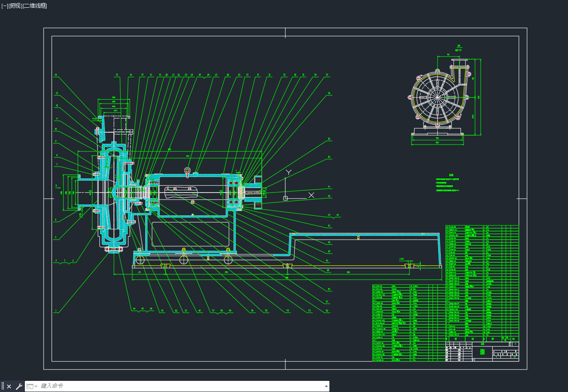Select the UCS icon with X and Y axes
Viewport: 568px width, 392px height.
pos(299,185)
